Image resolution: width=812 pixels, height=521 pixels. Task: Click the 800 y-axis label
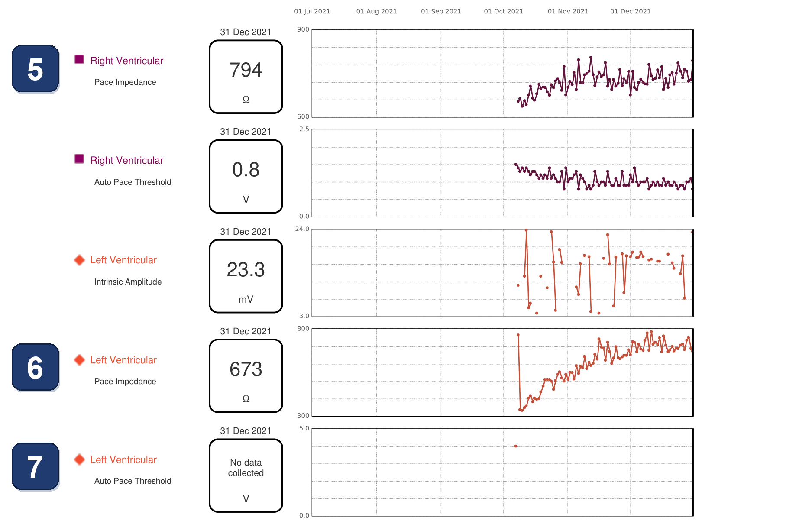tap(303, 328)
